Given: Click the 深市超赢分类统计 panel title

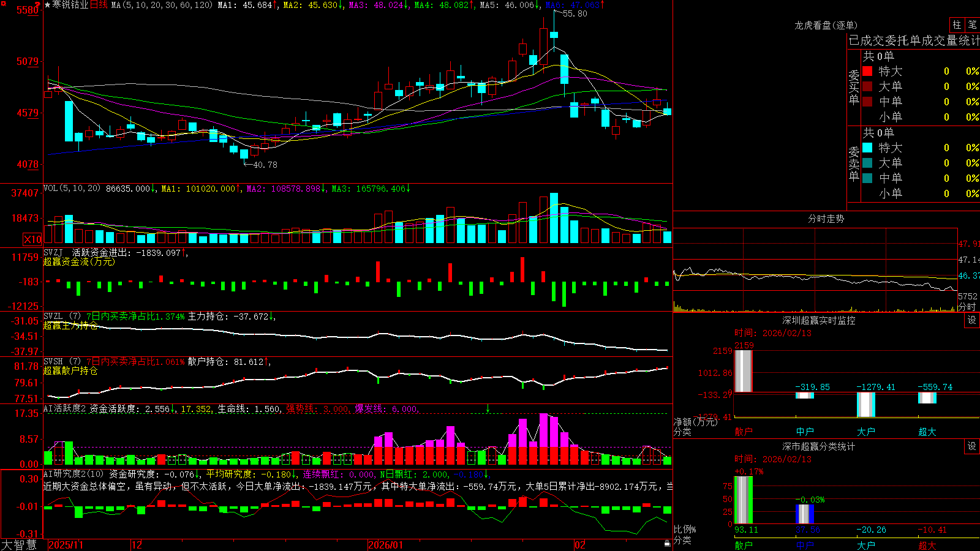Looking at the screenshot, I should point(818,446).
